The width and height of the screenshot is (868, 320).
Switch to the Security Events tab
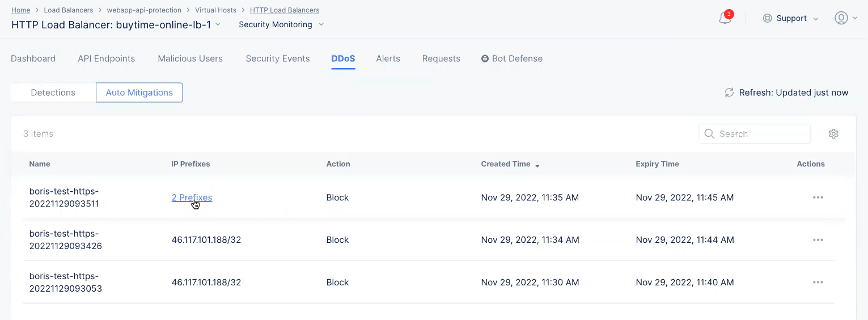coord(277,58)
